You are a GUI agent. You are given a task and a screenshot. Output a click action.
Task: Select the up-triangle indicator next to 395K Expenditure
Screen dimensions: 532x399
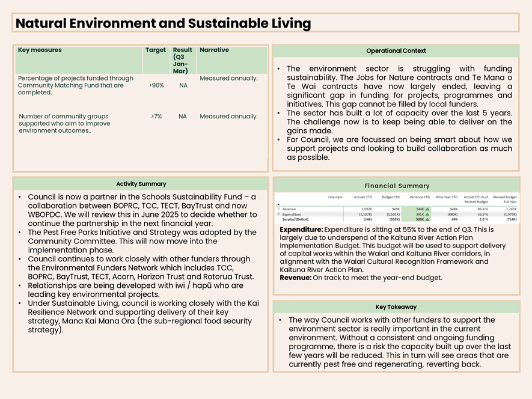click(x=427, y=215)
